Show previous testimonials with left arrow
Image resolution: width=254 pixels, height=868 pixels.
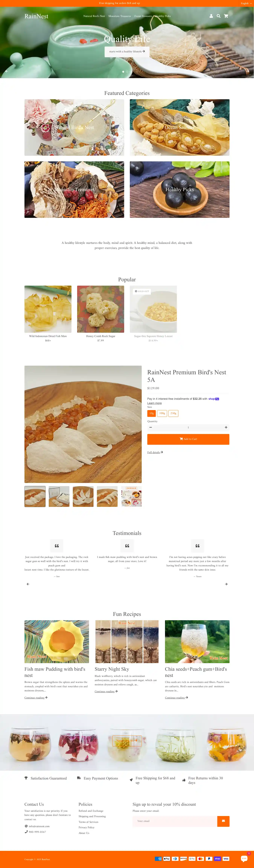click(x=28, y=584)
